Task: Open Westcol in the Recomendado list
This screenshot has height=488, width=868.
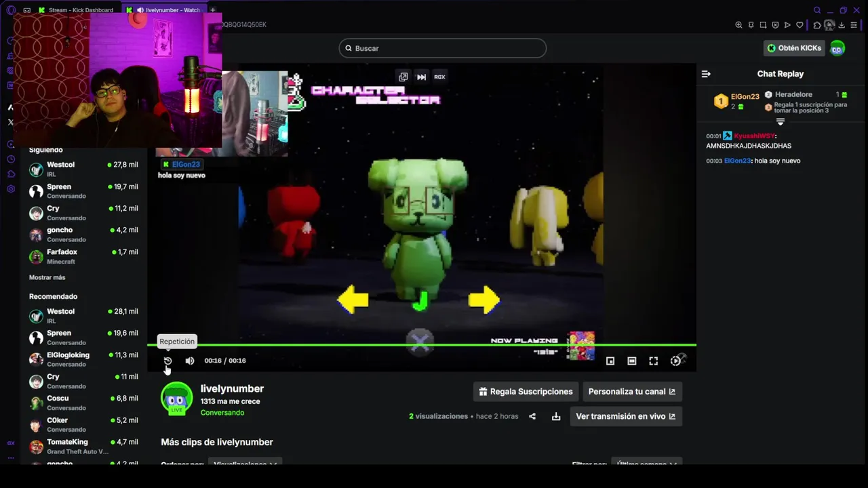Action: pyautogui.click(x=83, y=316)
